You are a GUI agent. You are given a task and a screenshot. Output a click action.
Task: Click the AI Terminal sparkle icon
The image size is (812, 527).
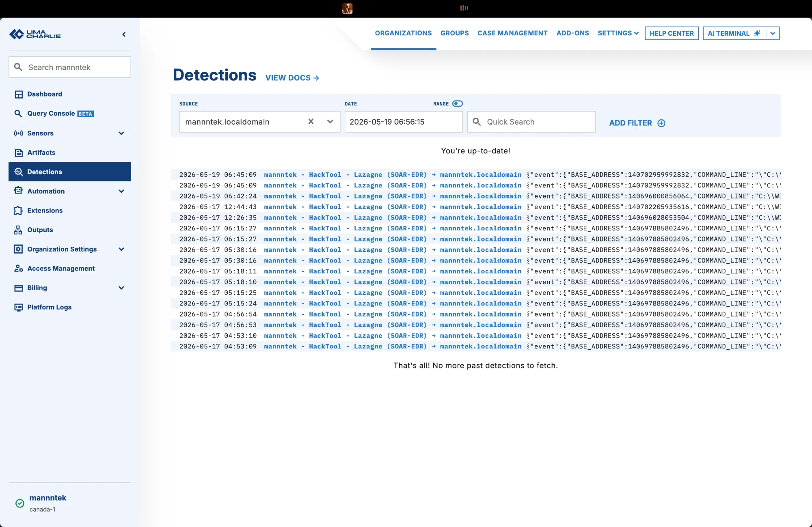tap(757, 33)
